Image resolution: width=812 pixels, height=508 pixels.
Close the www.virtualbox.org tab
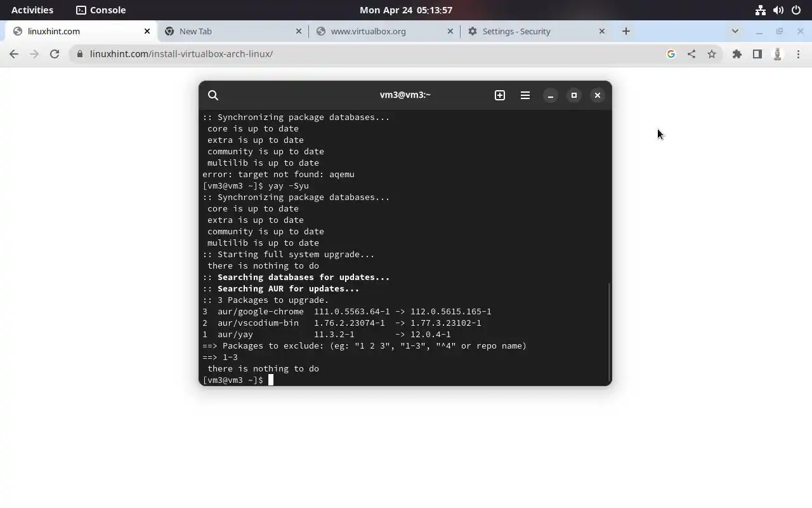tap(450, 31)
